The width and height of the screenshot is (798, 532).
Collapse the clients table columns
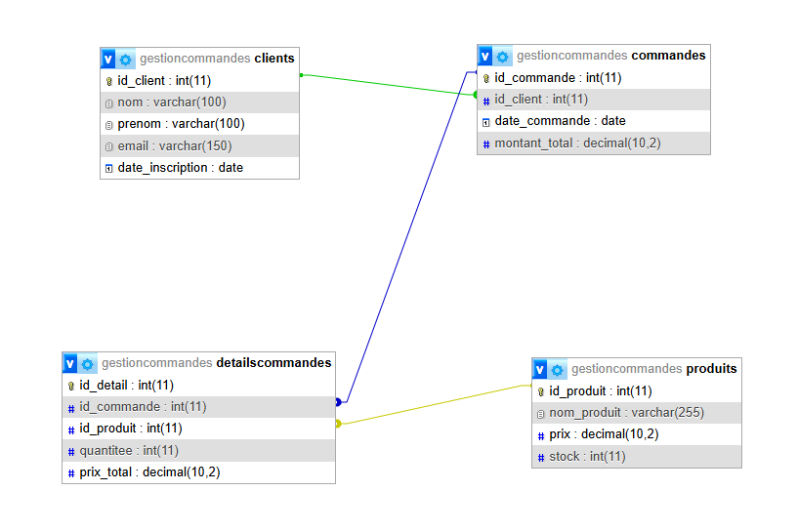click(x=108, y=59)
